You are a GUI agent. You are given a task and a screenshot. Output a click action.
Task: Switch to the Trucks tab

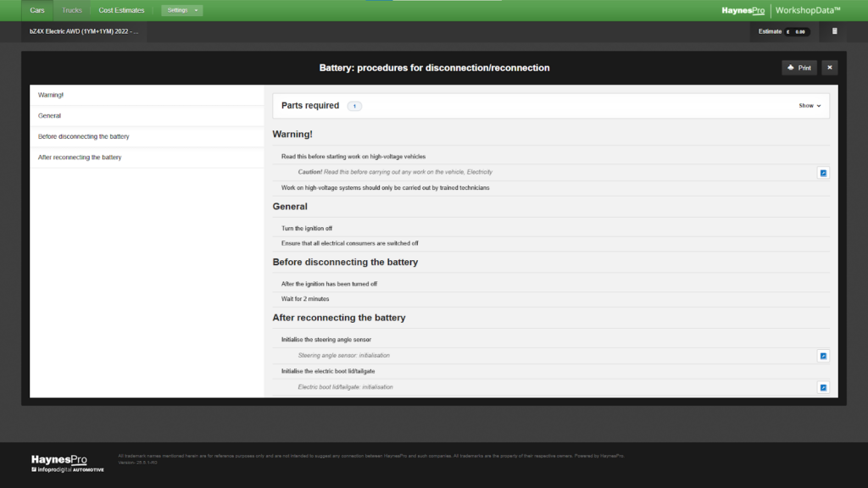click(x=72, y=10)
